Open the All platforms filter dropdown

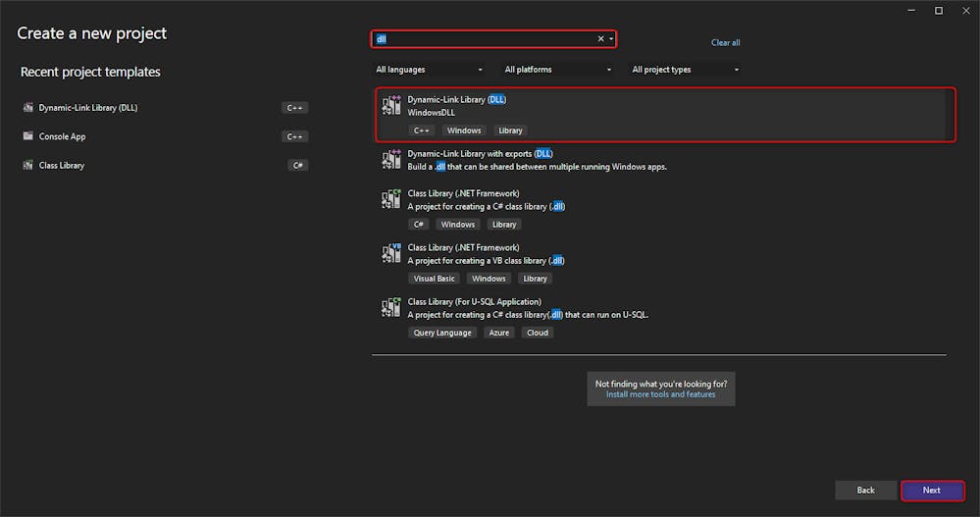(558, 70)
